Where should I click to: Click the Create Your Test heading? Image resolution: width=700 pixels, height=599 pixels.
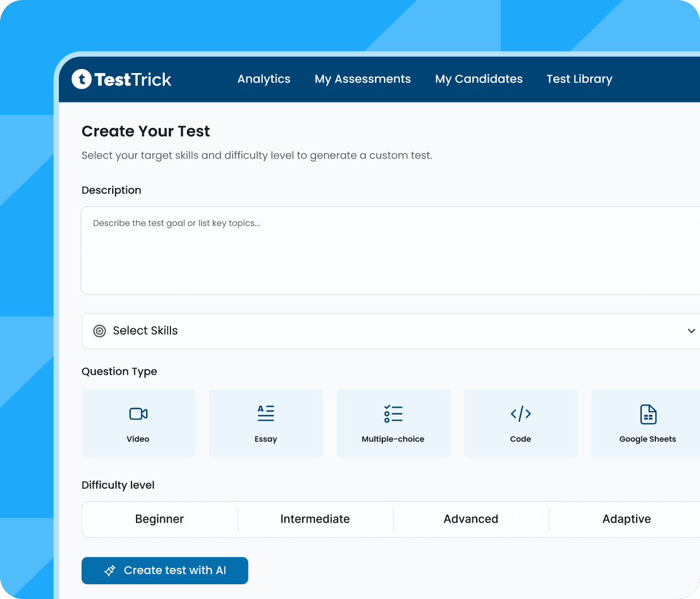(x=146, y=131)
